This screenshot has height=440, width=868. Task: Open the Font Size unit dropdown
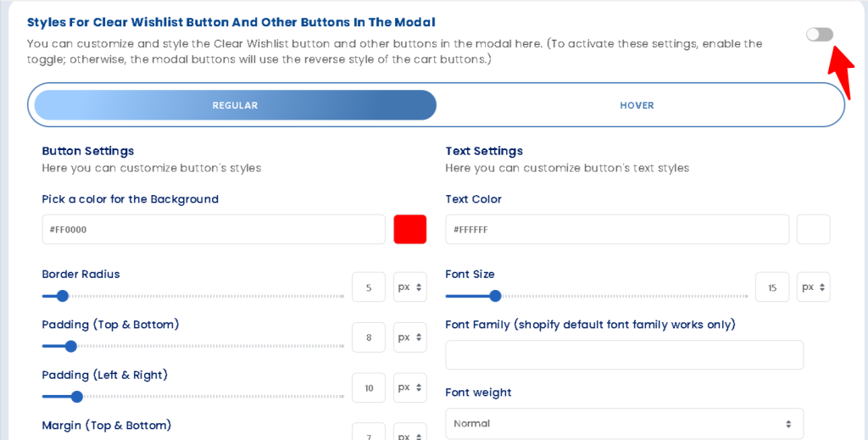tap(813, 287)
